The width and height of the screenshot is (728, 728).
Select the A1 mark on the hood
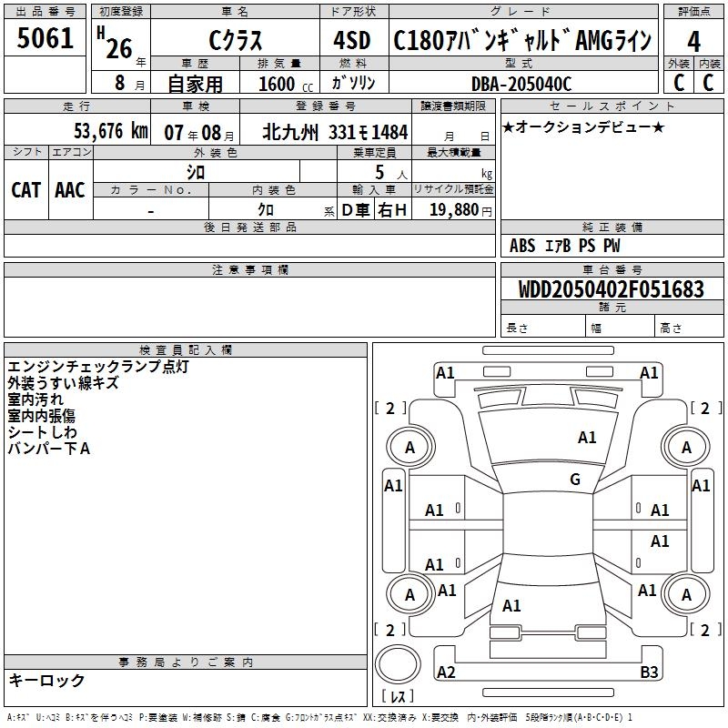point(587,438)
